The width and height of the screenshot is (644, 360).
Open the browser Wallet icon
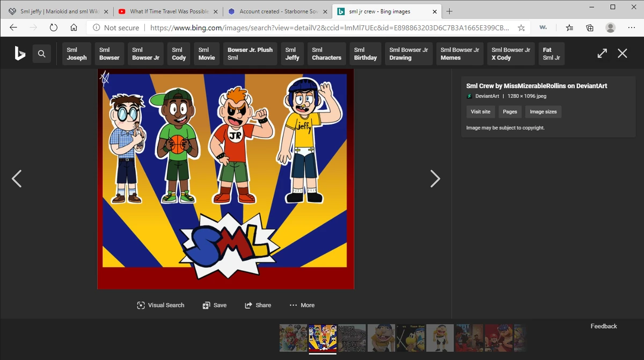point(543,27)
